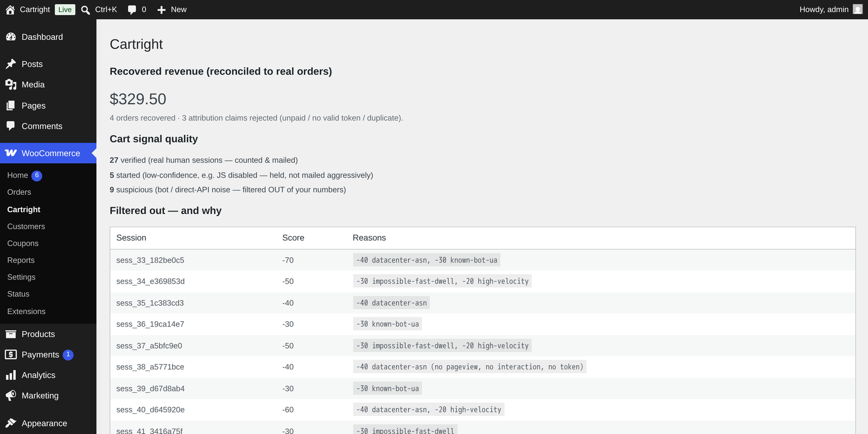Open WooCommerce Status submenu
The height and width of the screenshot is (434, 868).
[x=18, y=294]
